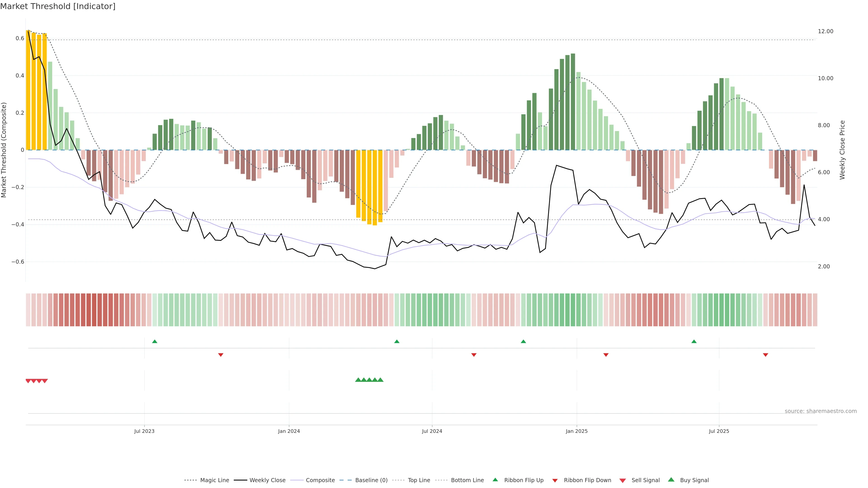Image resolution: width=868 pixels, height=488 pixels.
Task: Toggle Bottom Line legend entry
Action: [467, 480]
